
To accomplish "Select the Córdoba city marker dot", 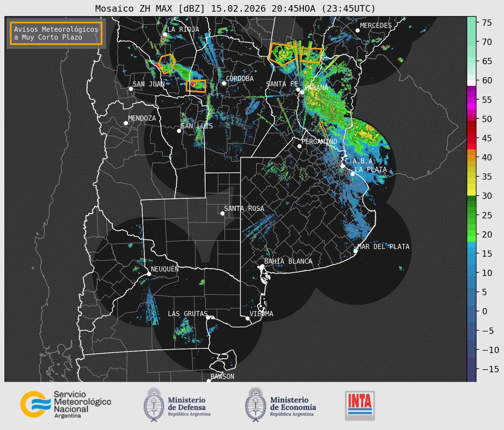I will (224, 83).
